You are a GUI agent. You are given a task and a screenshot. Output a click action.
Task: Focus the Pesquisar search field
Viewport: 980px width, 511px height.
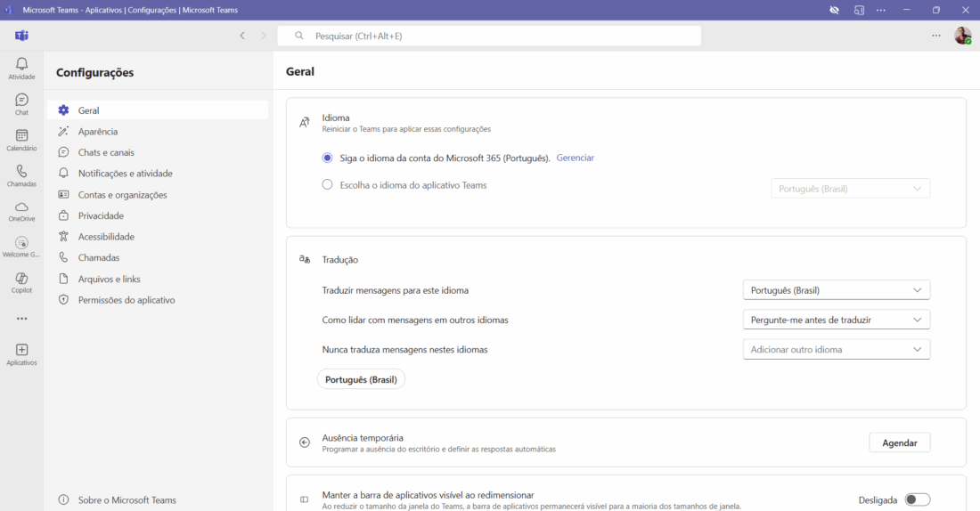[489, 36]
